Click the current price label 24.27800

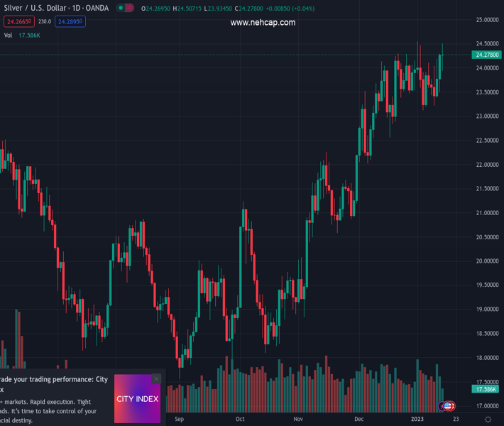tap(487, 55)
